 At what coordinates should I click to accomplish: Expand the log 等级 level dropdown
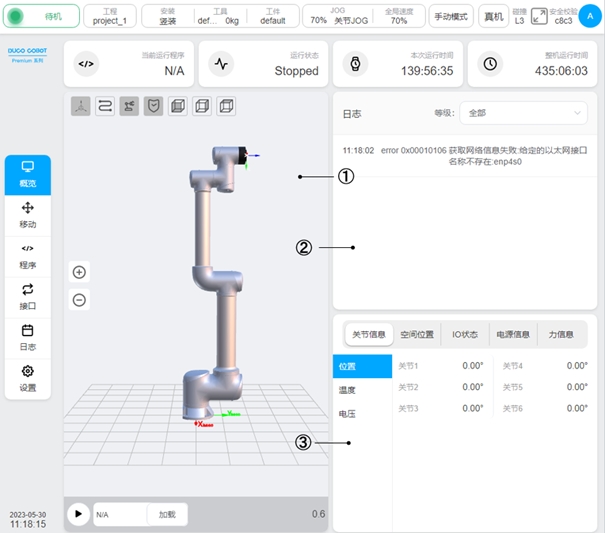coord(524,114)
